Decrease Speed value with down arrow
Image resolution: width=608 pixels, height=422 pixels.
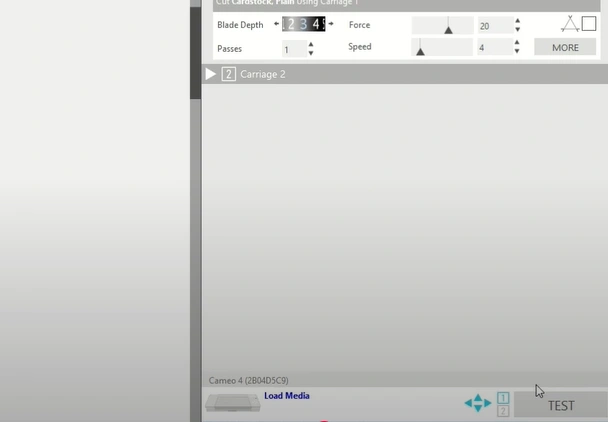coord(517,51)
